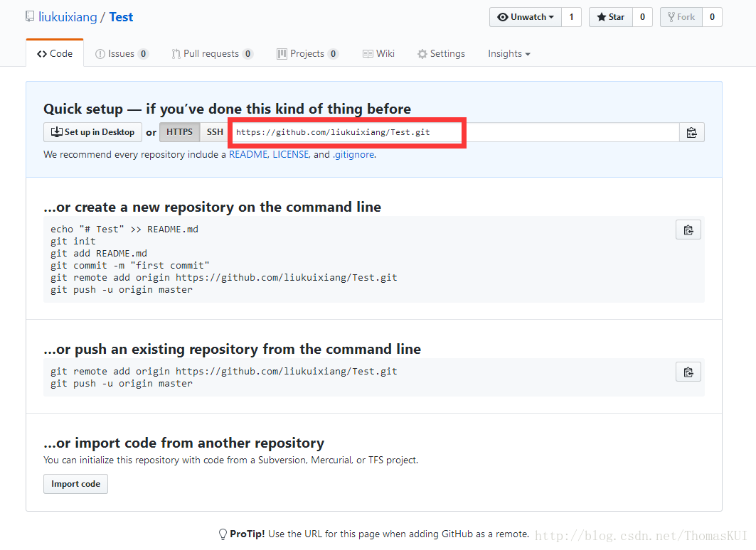
Task: Expand the Insights dropdown
Action: coord(509,53)
